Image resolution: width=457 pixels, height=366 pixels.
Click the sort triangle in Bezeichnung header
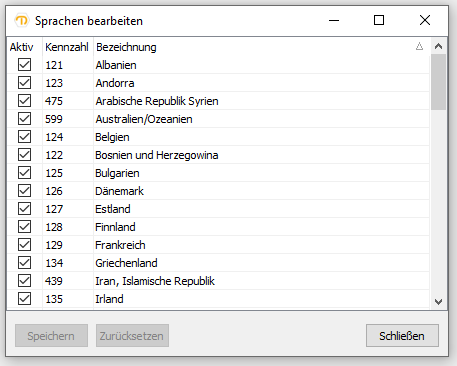(x=419, y=46)
